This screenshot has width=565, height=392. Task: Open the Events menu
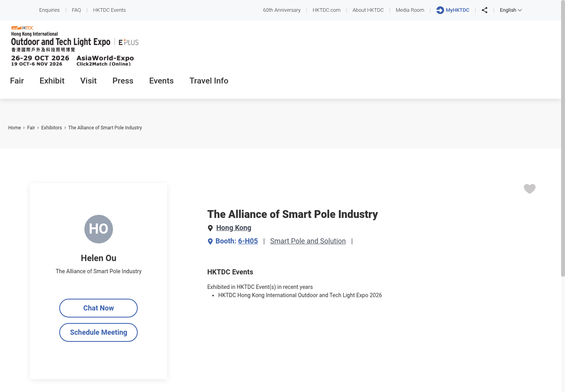click(x=161, y=81)
